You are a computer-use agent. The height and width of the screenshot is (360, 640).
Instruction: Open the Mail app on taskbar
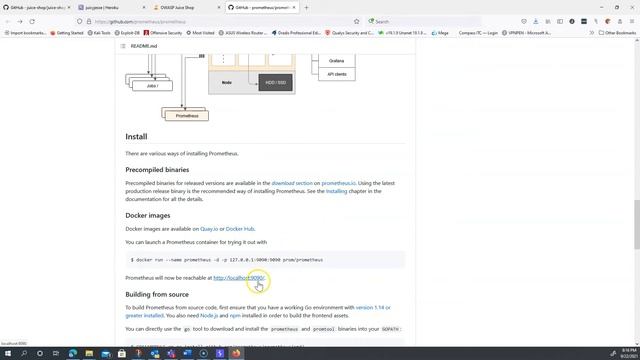(x=106, y=353)
